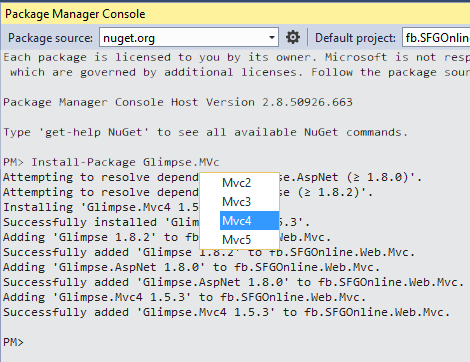Click the Host Version 2.8.50926.663 line
The image size is (470, 362).
(x=178, y=102)
